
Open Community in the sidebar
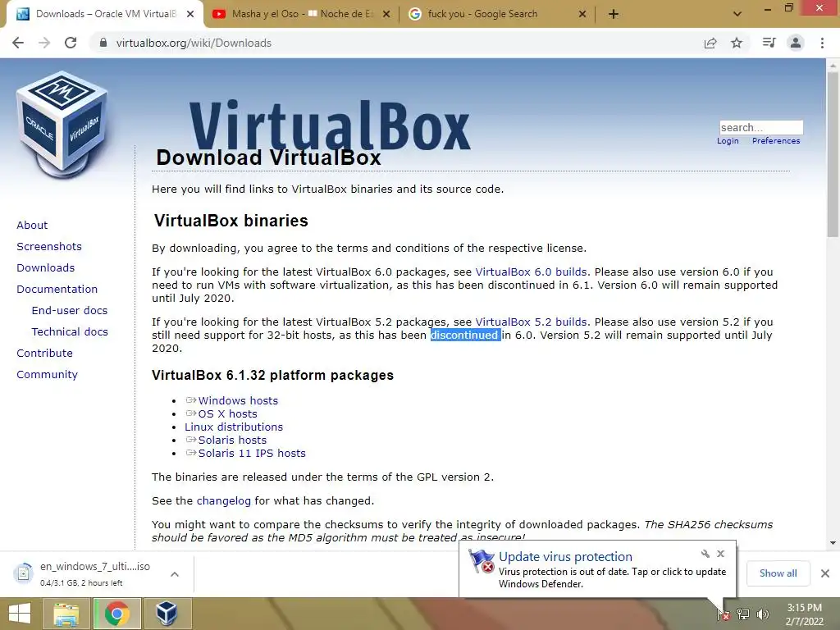[47, 375]
